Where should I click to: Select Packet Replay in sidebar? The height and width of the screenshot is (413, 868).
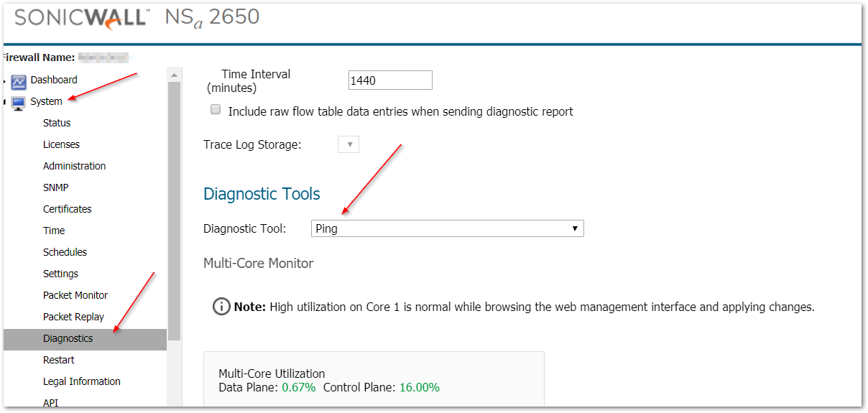pyautogui.click(x=73, y=317)
